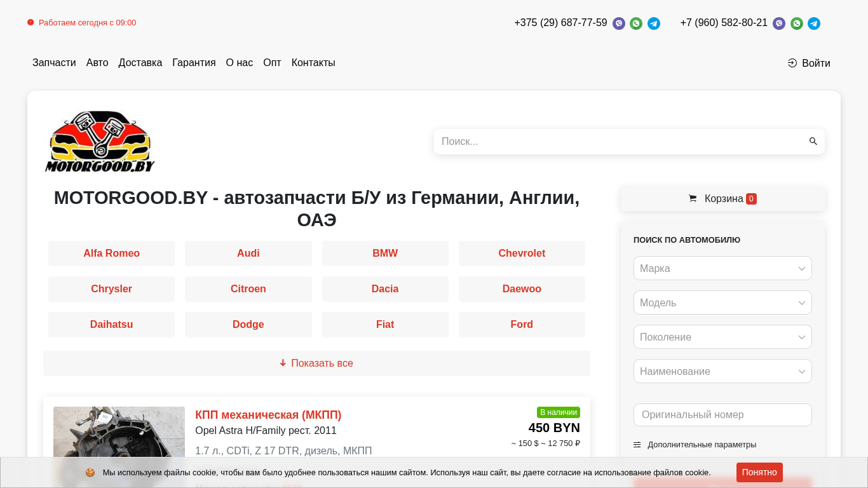This screenshot has width=868, height=488.
Task: Click the shopping cart icon
Action: [693, 198]
